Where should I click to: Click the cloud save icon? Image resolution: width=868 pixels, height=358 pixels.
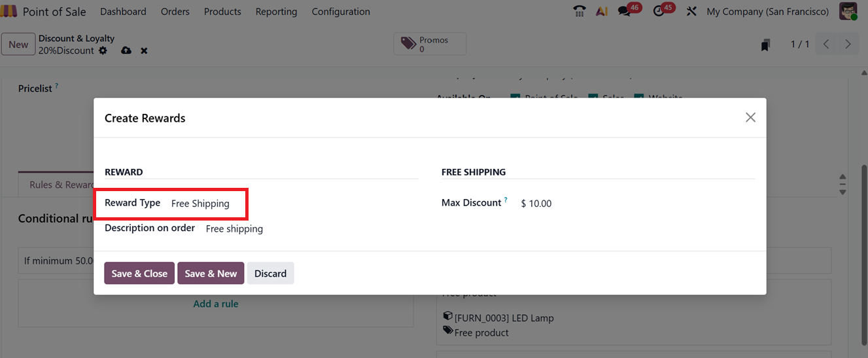pos(126,50)
